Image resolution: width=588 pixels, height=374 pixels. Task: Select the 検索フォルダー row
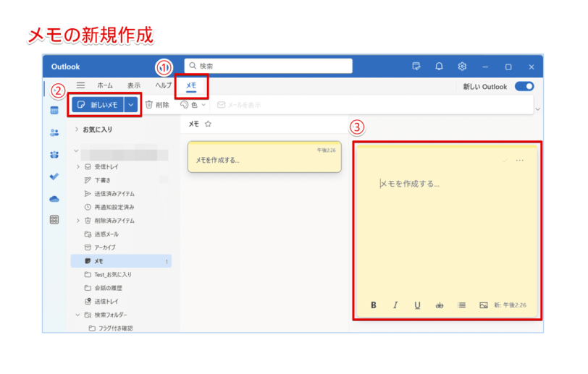121,315
